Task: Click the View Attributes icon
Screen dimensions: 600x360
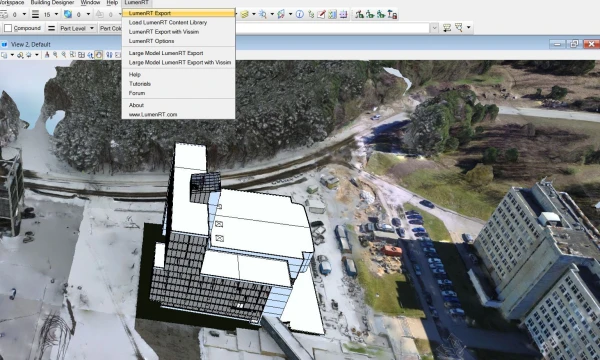Action: (4, 55)
